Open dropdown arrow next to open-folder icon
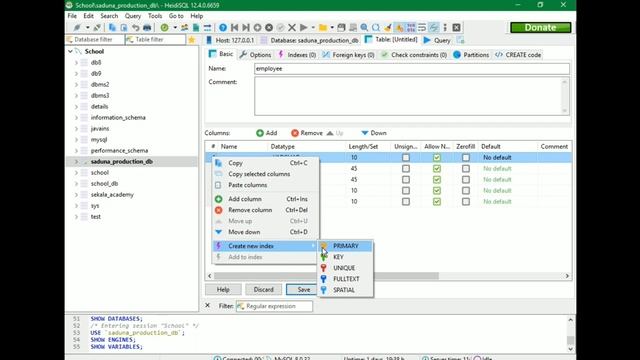This screenshot has width=640, height=360. point(332,27)
